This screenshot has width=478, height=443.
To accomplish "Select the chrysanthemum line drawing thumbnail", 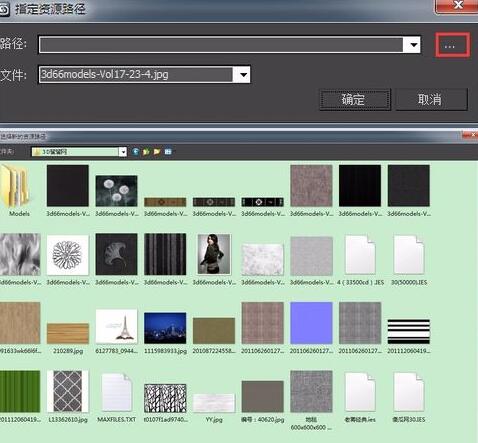I will click(68, 255).
